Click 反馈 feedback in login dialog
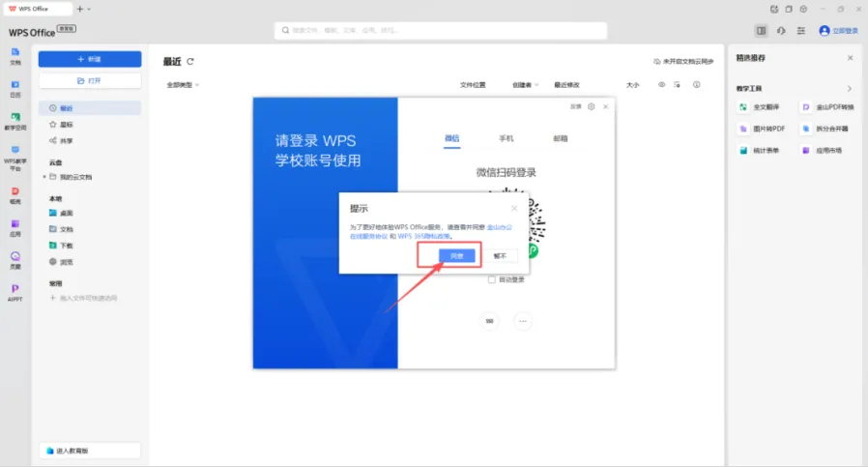Viewport: 868px width, 467px height. pyautogui.click(x=576, y=106)
